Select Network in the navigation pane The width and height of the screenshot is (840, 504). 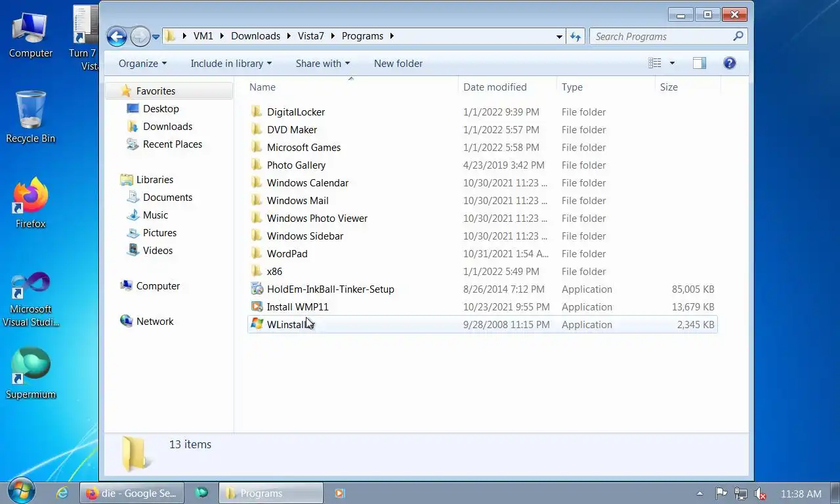tap(155, 322)
